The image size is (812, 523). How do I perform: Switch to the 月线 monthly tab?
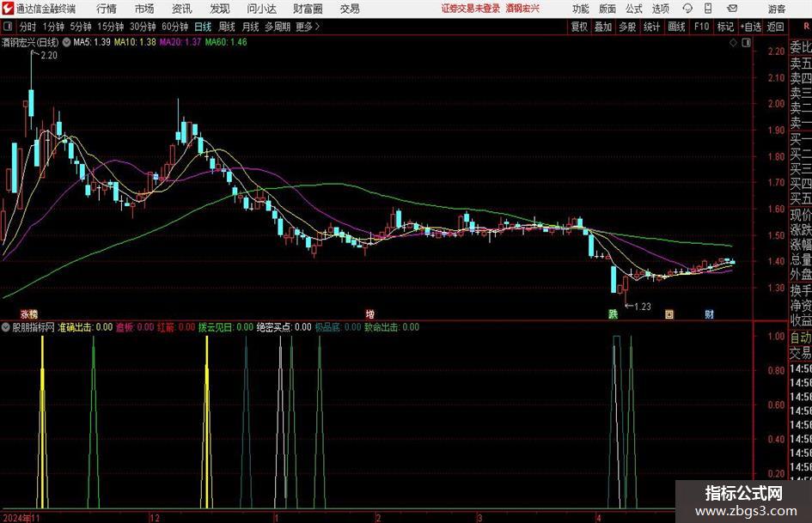pos(250,27)
